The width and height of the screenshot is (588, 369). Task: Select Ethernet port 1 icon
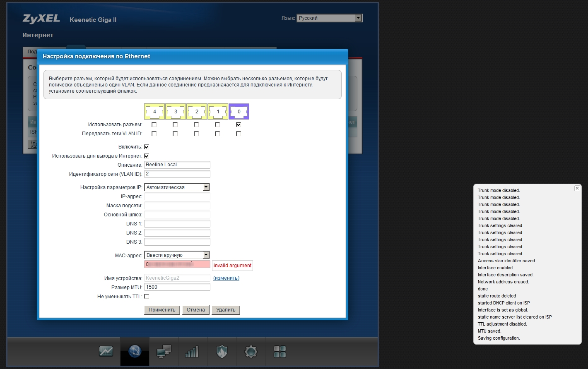coord(218,112)
